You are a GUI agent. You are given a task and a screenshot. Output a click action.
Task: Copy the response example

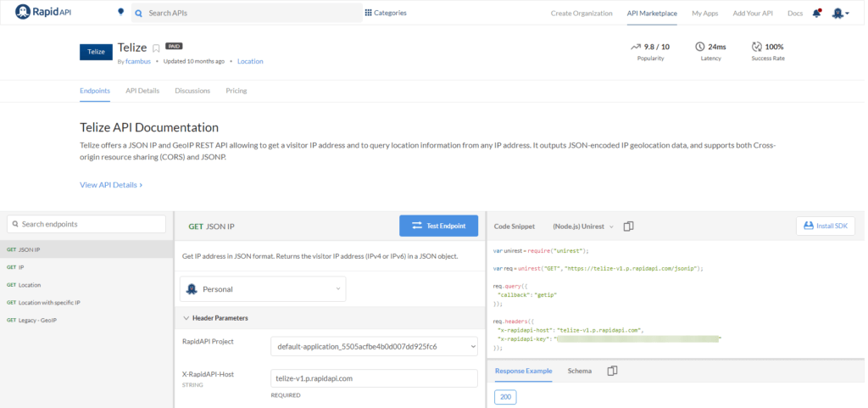(x=612, y=371)
